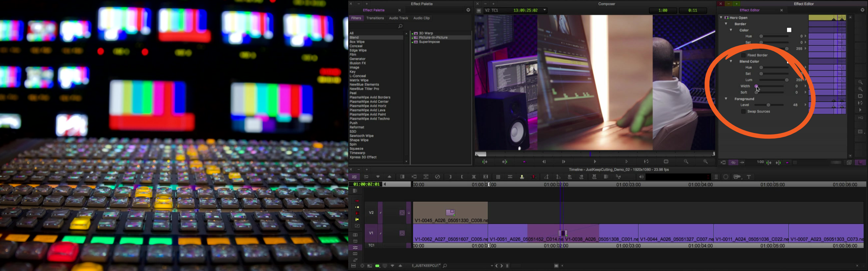
Task: Click the Border Color white swatch
Action: (x=789, y=30)
